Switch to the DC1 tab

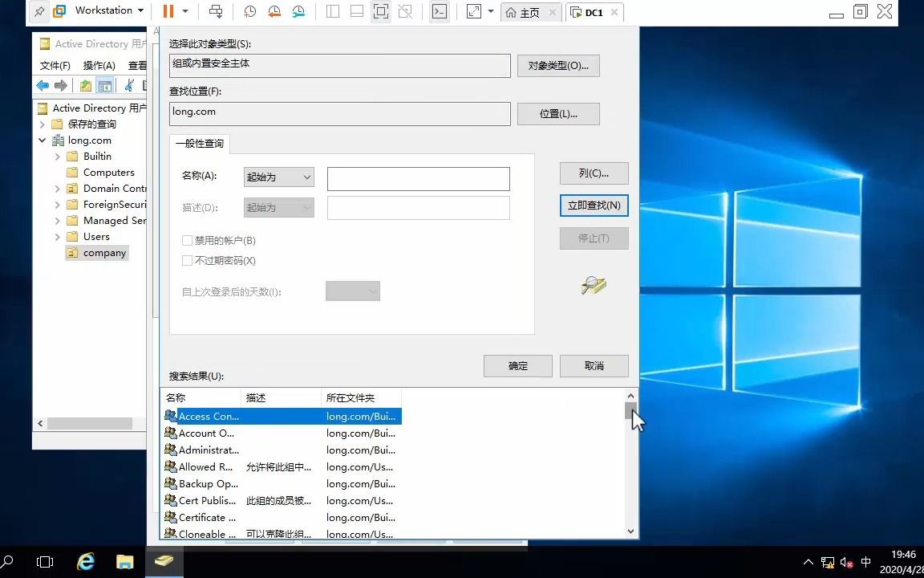[594, 12]
